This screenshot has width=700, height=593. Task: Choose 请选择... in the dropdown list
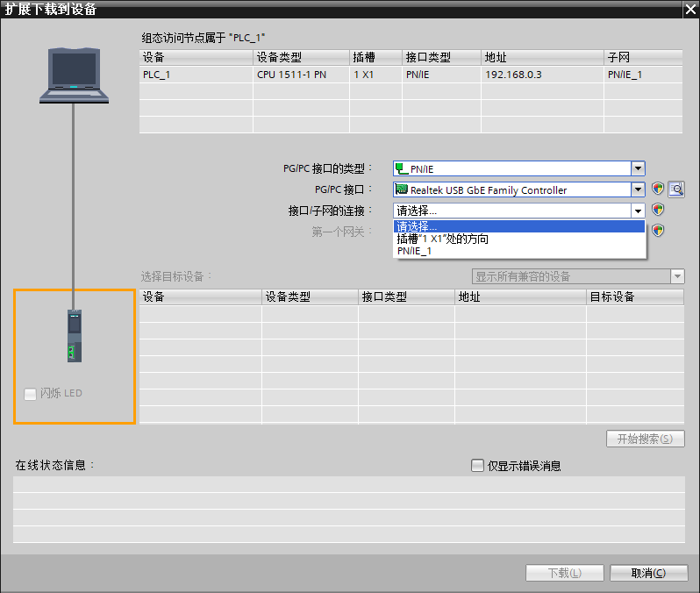(x=519, y=226)
